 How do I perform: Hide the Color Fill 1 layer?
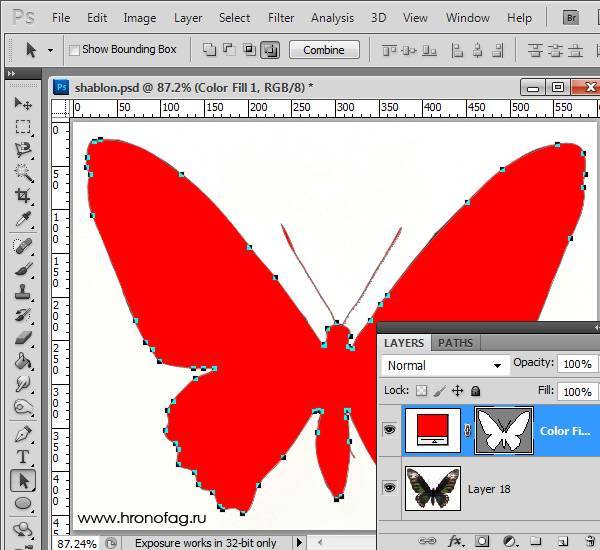coord(390,430)
